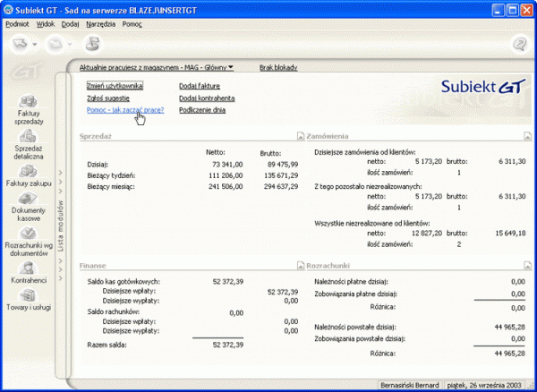This screenshot has width=537, height=392.
Task: Open the Narzędzia menu
Action: pyautogui.click(x=100, y=24)
